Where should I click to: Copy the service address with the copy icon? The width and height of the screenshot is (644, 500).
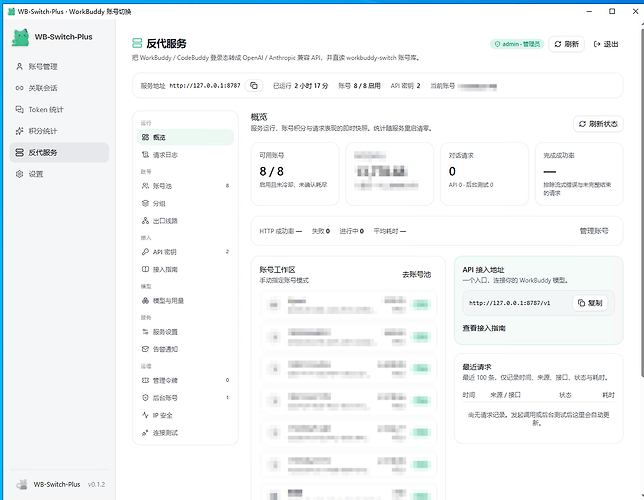(x=254, y=85)
